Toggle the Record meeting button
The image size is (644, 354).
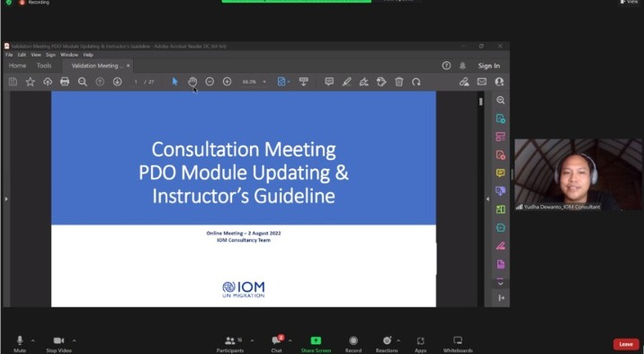353,344
